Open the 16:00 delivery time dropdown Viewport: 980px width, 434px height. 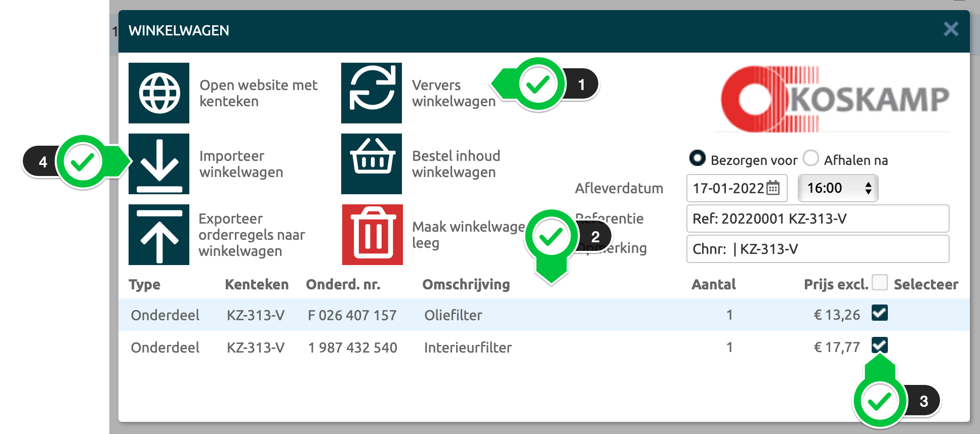point(838,188)
